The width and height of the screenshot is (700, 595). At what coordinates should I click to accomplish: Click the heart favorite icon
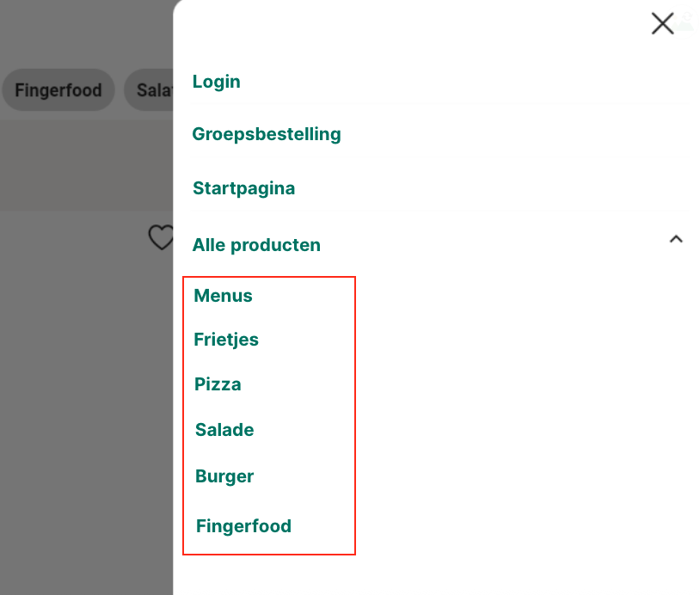[x=161, y=237]
